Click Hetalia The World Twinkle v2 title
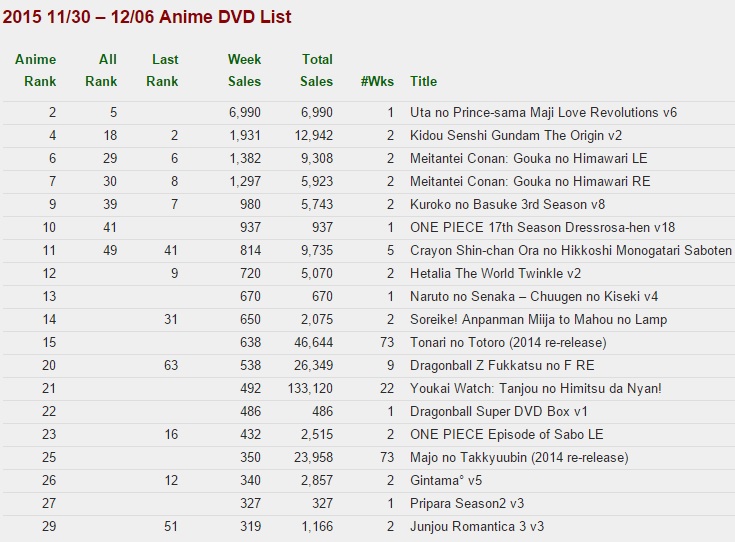Screen dimensions: 735x542 pos(495,273)
